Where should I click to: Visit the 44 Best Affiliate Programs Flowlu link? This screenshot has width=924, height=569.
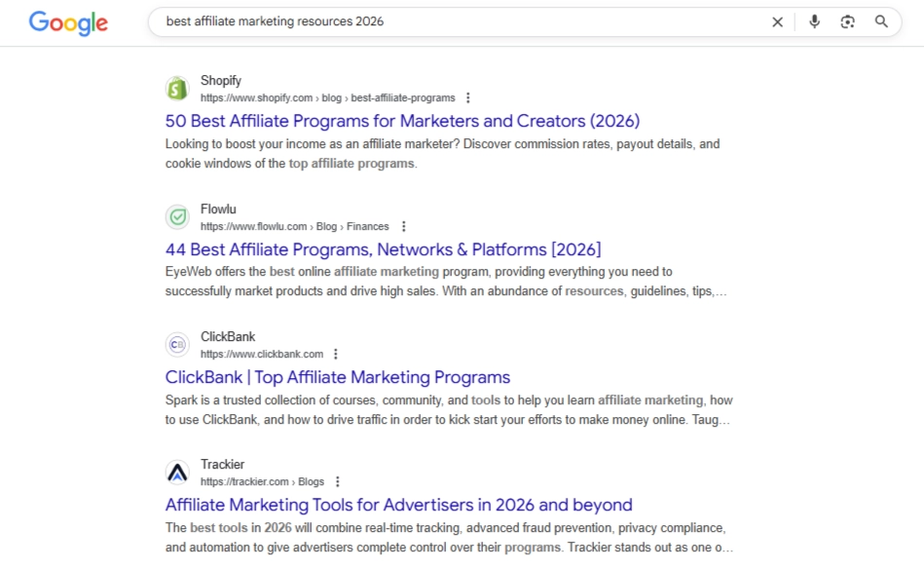[383, 248]
